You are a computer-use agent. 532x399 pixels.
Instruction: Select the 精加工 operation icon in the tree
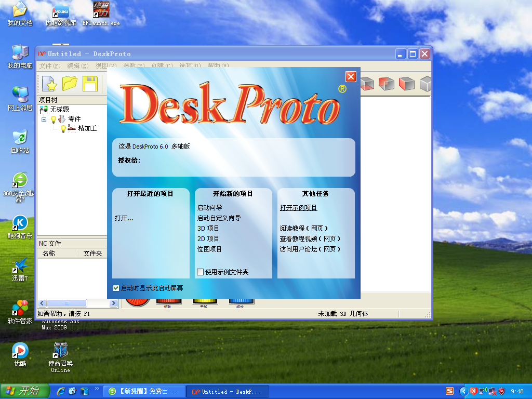click(72, 128)
